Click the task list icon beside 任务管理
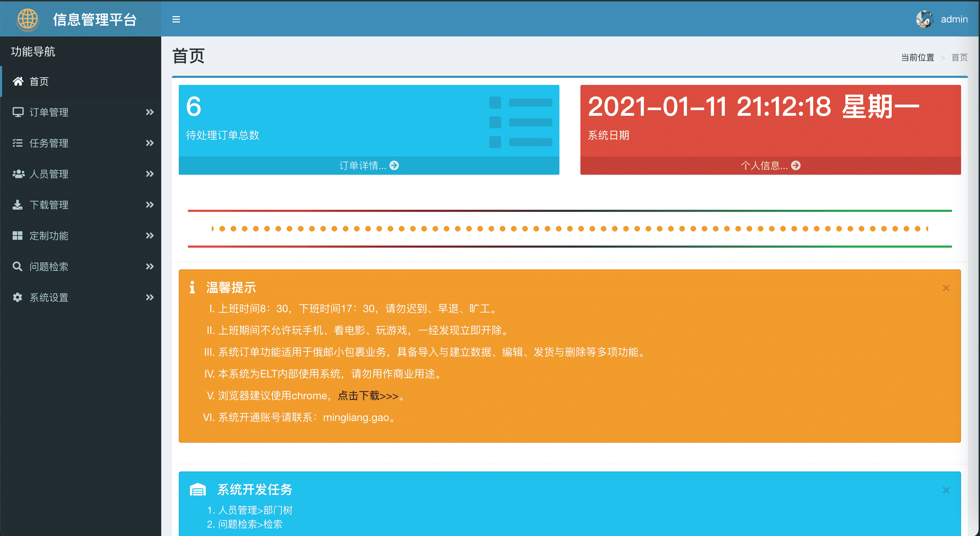Screen dimensions: 980x536 pyautogui.click(x=18, y=143)
